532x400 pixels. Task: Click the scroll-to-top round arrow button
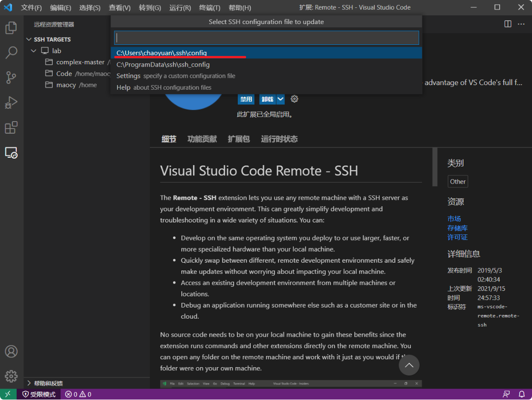coord(409,365)
